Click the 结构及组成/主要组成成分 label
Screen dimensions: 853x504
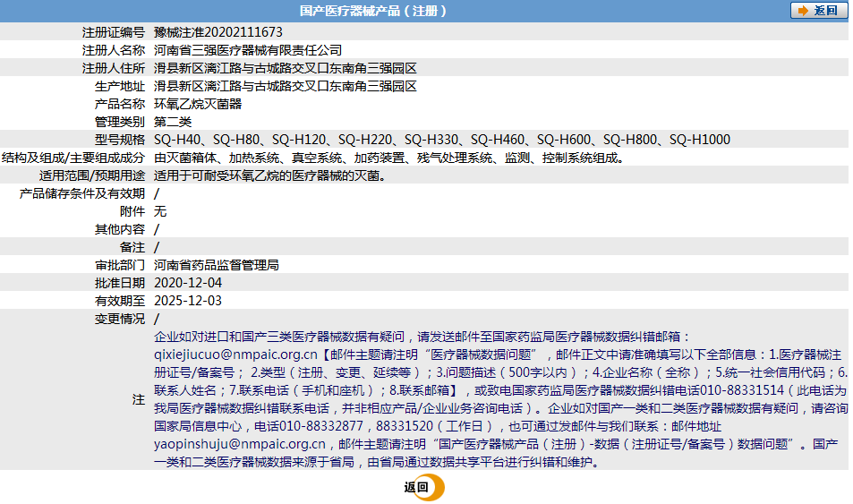(x=73, y=158)
